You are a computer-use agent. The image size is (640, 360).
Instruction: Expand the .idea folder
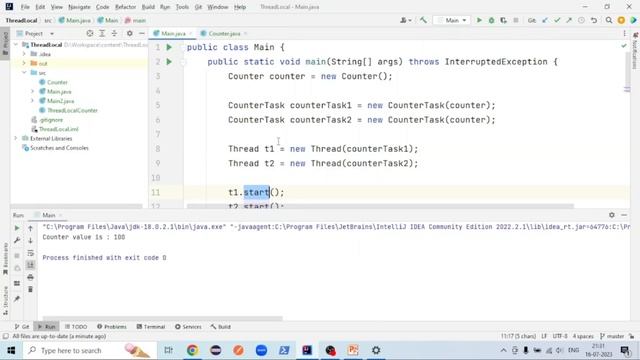[24, 54]
